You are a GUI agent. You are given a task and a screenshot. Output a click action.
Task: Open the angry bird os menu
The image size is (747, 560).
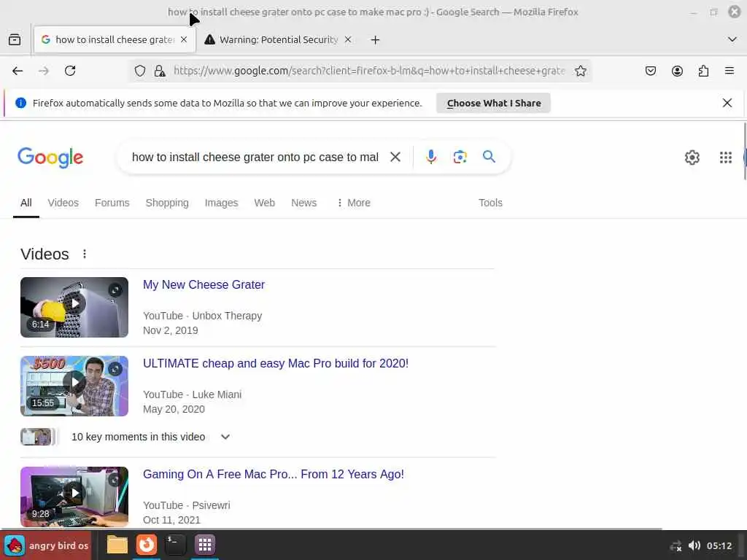click(47, 545)
